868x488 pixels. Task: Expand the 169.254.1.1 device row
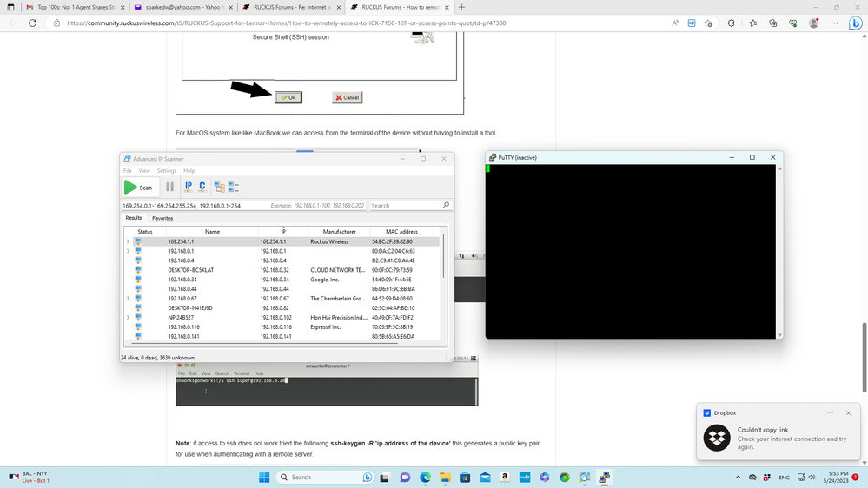pyautogui.click(x=128, y=241)
